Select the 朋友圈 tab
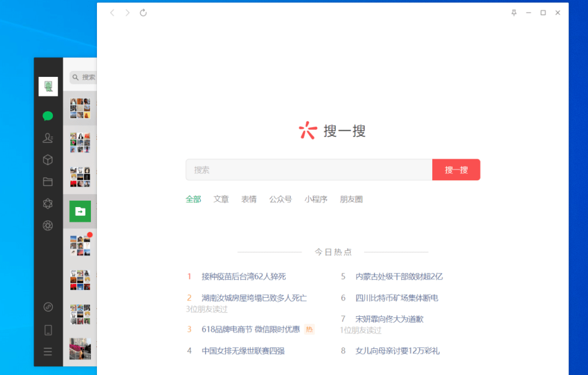 [351, 199]
